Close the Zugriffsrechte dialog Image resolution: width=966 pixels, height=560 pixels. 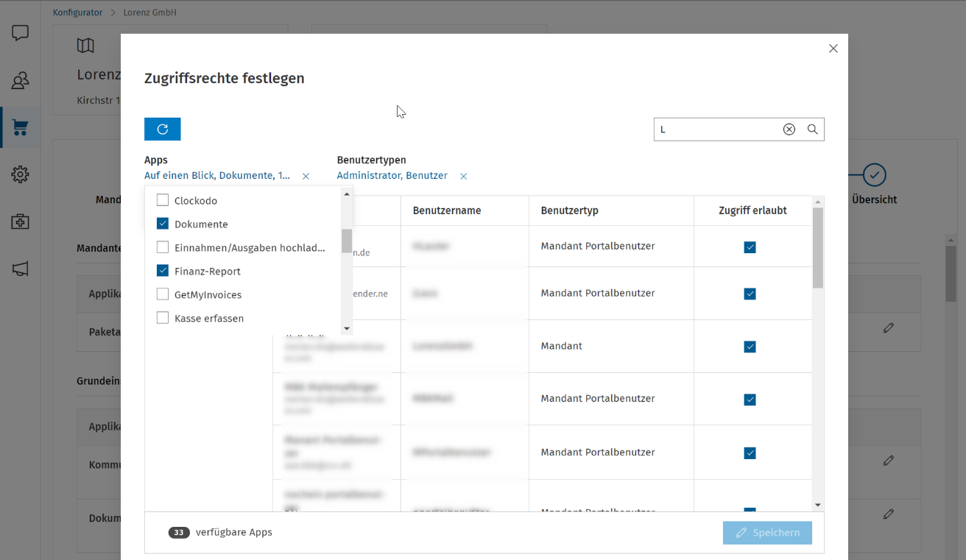point(833,49)
